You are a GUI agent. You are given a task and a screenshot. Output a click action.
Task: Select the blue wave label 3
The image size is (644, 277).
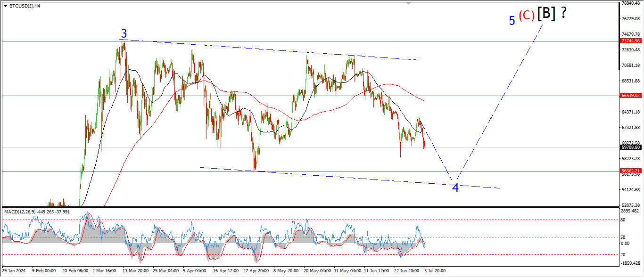[x=124, y=33]
